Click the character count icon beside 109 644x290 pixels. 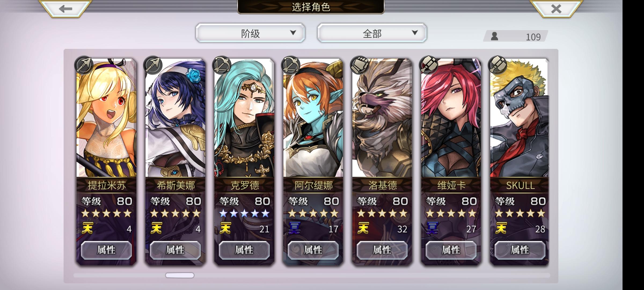pyautogui.click(x=494, y=36)
